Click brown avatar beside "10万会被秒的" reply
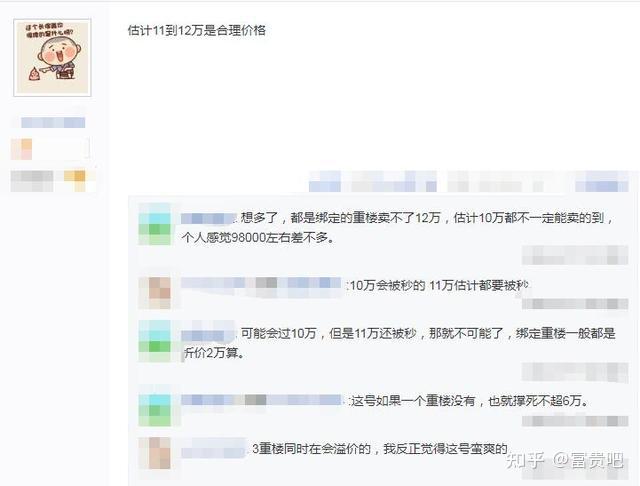The image size is (640, 486). [x=155, y=293]
